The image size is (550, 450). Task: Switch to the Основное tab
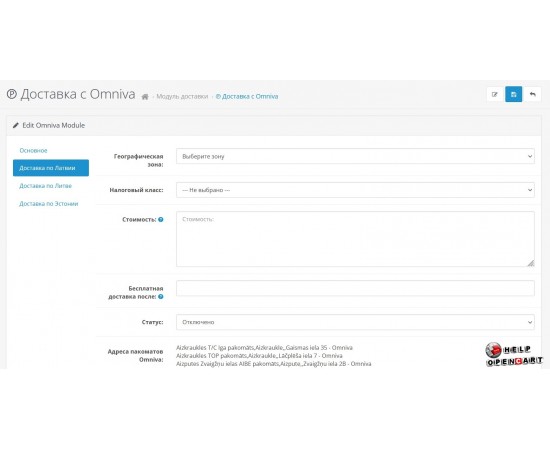33,150
